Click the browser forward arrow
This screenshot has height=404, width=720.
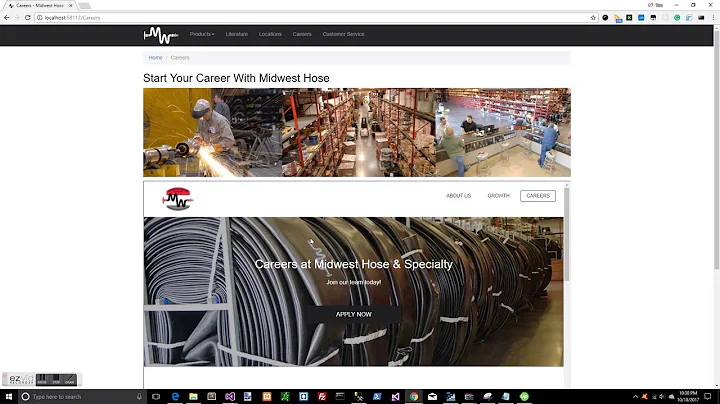pyautogui.click(x=17, y=17)
